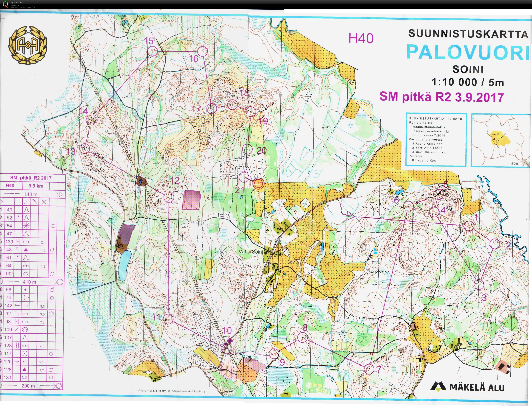Click control code 139 in description table
The width and height of the screenshot is (532, 406).
point(9,242)
